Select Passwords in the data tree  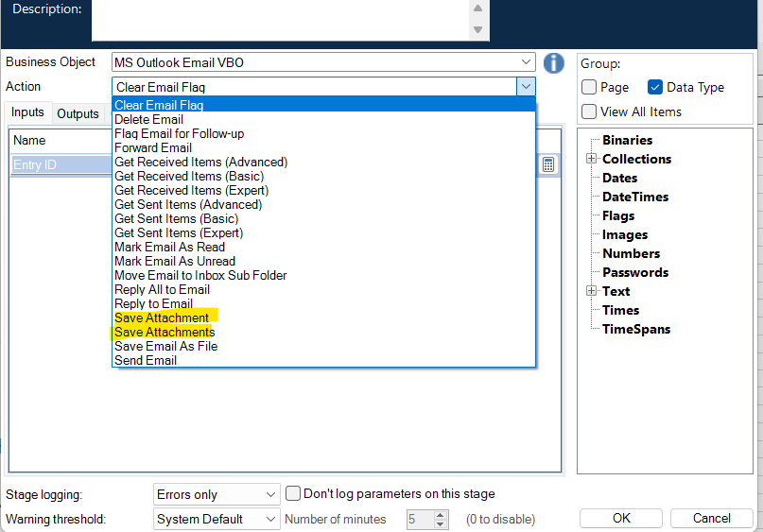coord(635,272)
